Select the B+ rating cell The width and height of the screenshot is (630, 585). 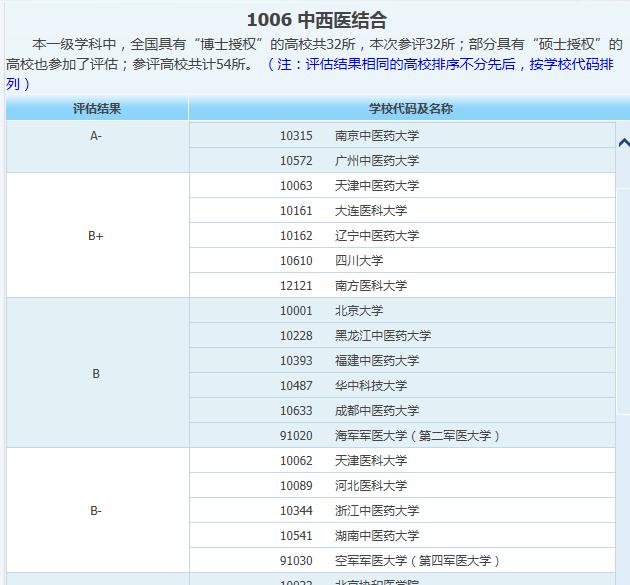98,235
